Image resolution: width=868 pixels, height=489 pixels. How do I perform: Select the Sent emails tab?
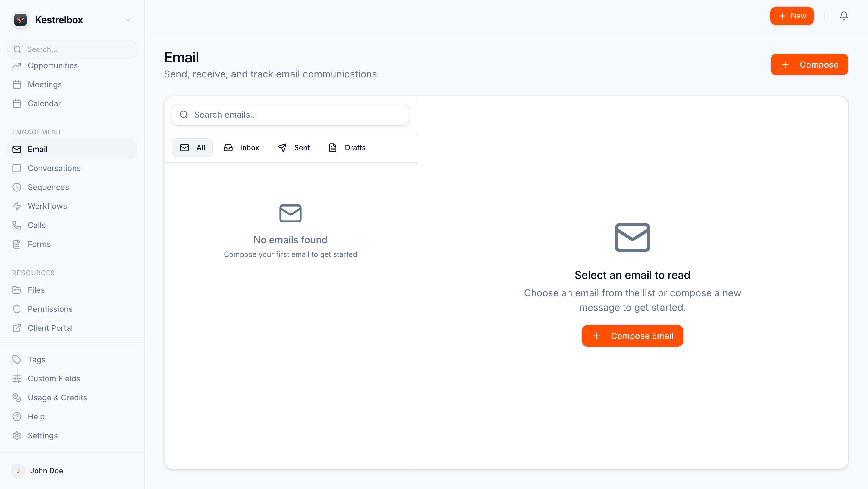pyautogui.click(x=293, y=147)
